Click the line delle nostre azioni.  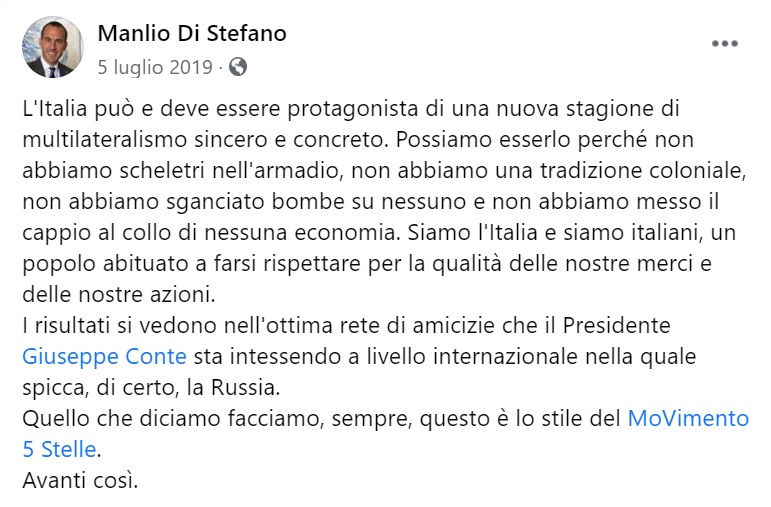tap(119, 295)
